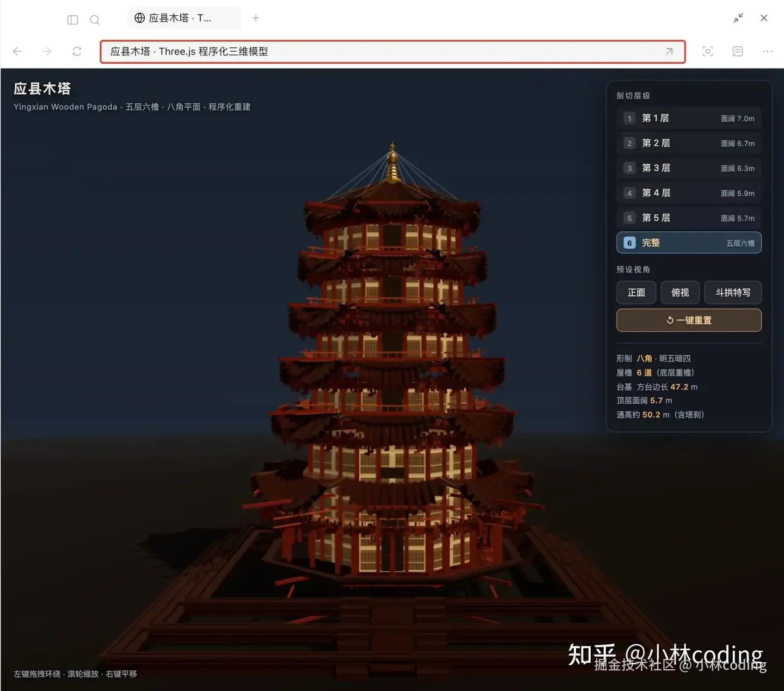Add a new tab with plus icon
Screen dimensions: 784x691
[256, 18]
